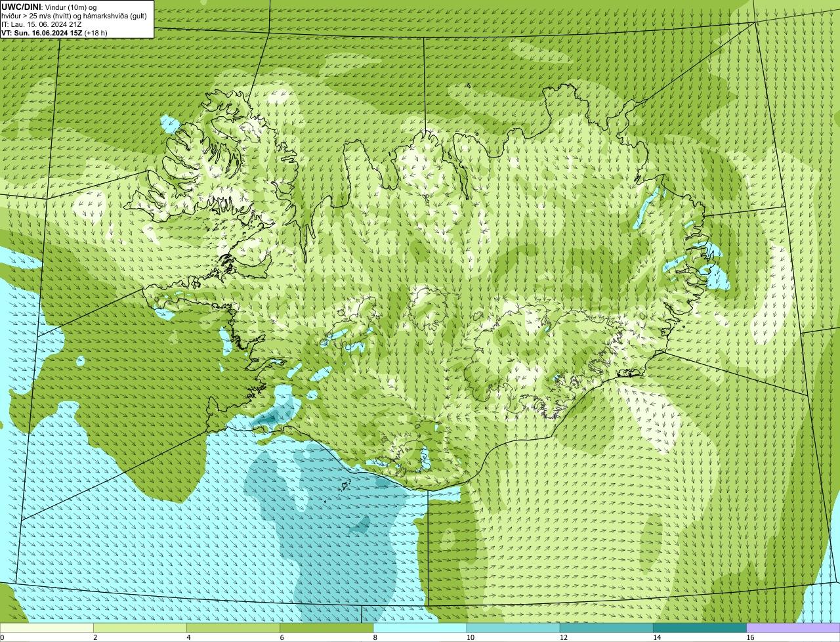The height and width of the screenshot is (642, 840).
Task: Click the pale cream 0–2 m/s legend swatch
Action: [x=47, y=628]
